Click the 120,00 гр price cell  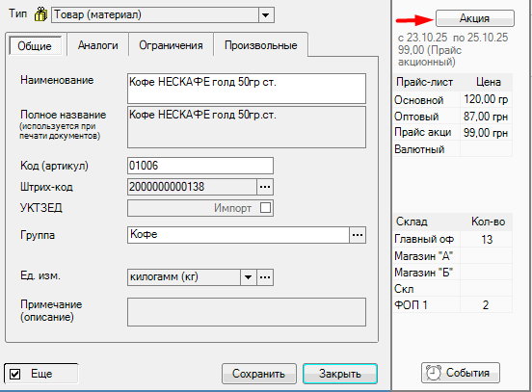486,100
